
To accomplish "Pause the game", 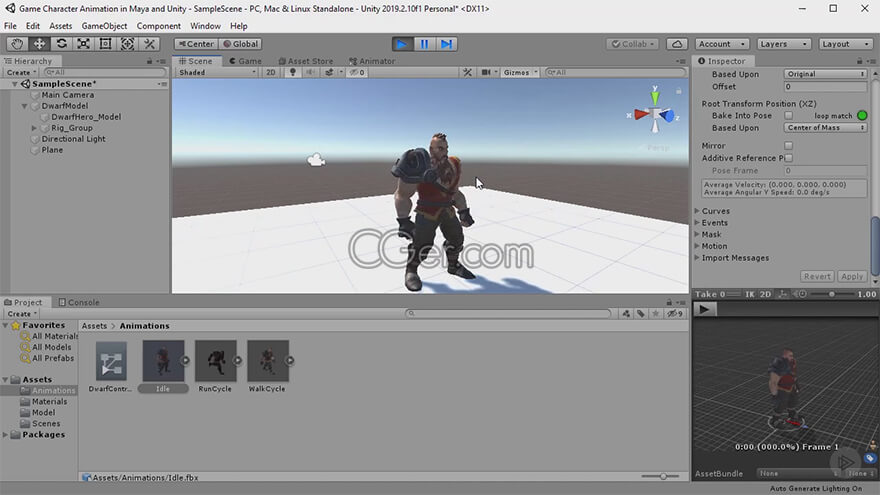I will pyautogui.click(x=424, y=44).
